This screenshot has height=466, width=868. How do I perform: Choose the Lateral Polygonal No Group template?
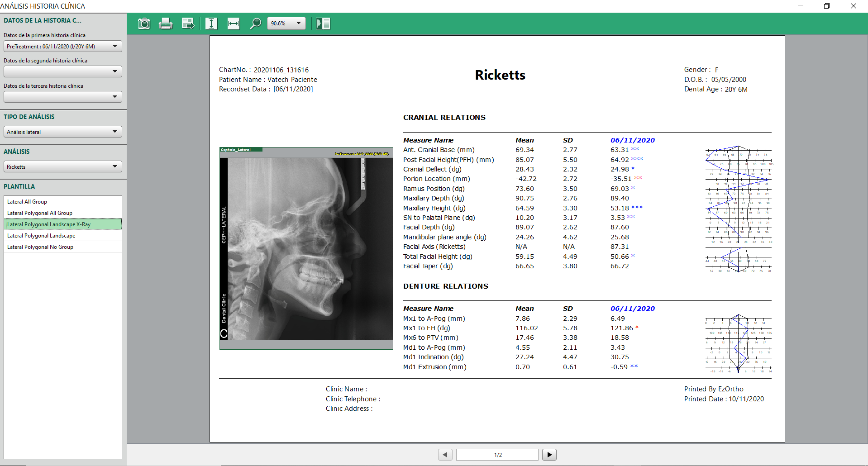[x=63, y=247]
